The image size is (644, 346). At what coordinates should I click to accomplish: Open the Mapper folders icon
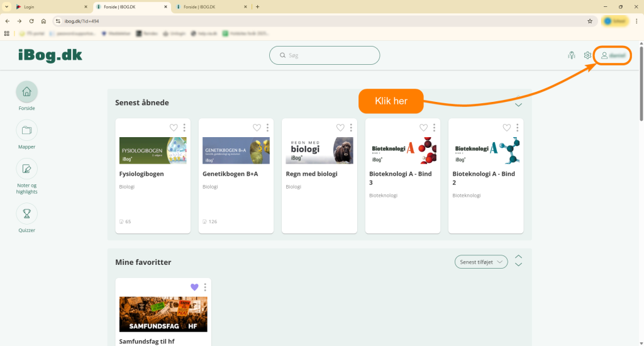point(26,130)
